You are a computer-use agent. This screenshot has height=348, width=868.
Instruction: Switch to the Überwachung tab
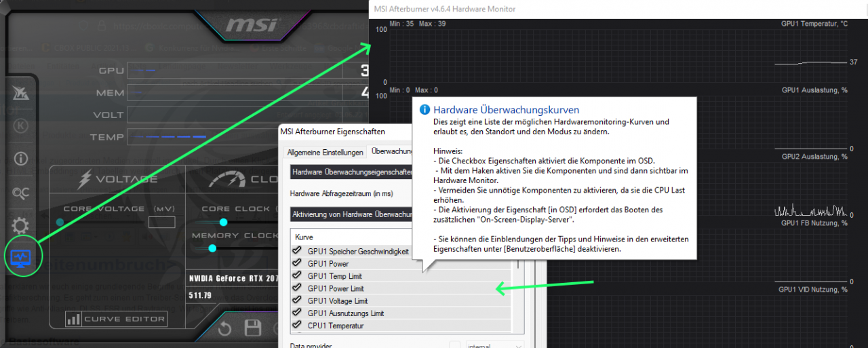click(391, 151)
